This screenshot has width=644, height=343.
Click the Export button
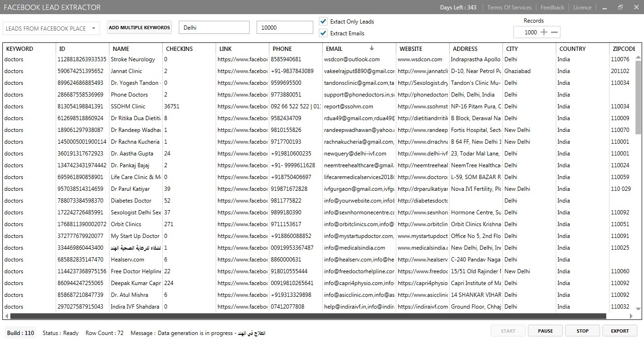coord(620,331)
